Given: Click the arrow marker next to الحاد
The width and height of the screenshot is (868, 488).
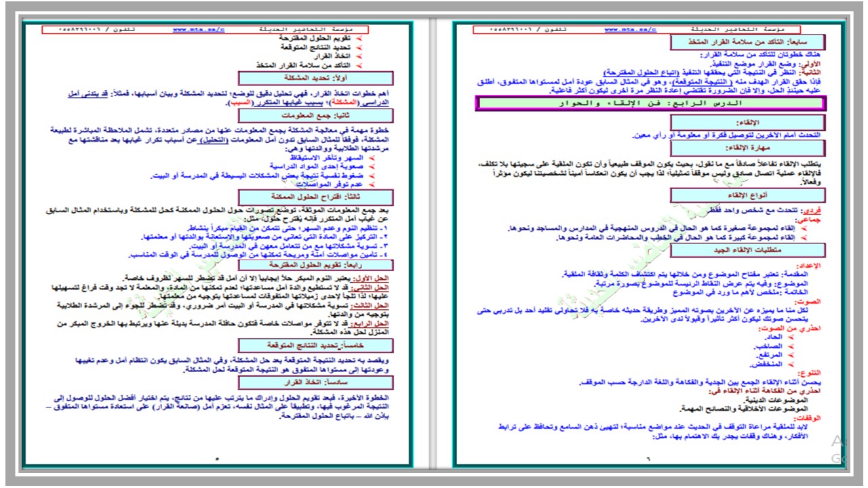Looking at the screenshot, I should point(790,338).
